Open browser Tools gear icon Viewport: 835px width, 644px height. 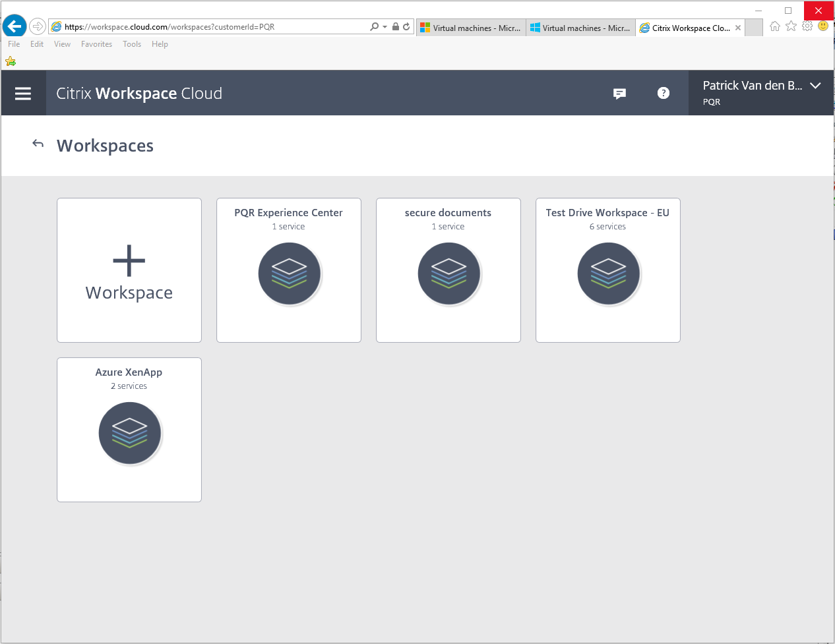pyautogui.click(x=807, y=26)
